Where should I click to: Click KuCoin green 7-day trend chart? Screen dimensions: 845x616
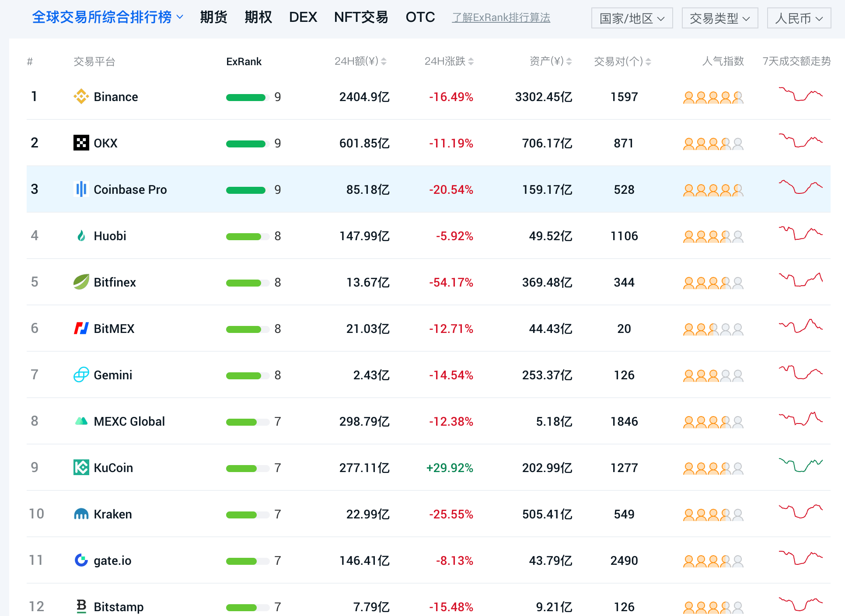coord(801,465)
